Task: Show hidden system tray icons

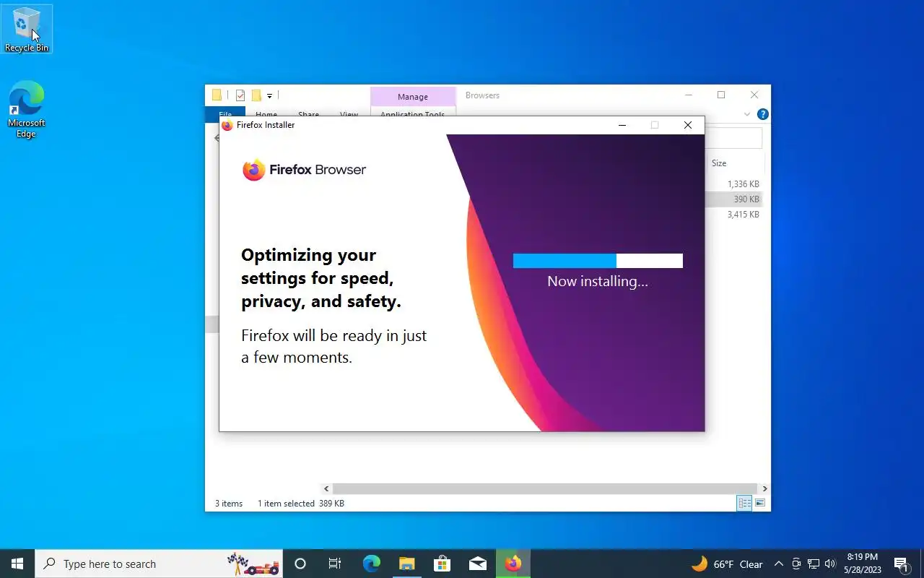Action: pyautogui.click(x=779, y=564)
